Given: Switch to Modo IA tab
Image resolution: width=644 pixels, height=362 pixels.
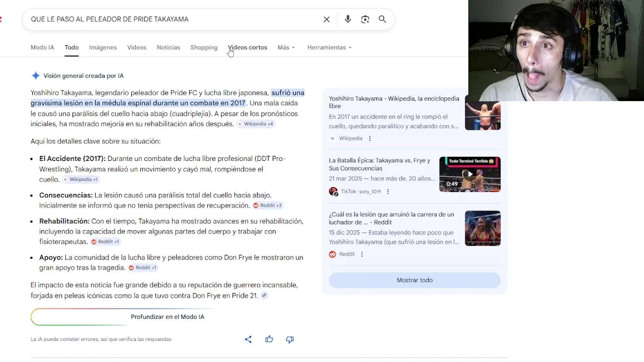Looking at the screenshot, I should pyautogui.click(x=42, y=47).
